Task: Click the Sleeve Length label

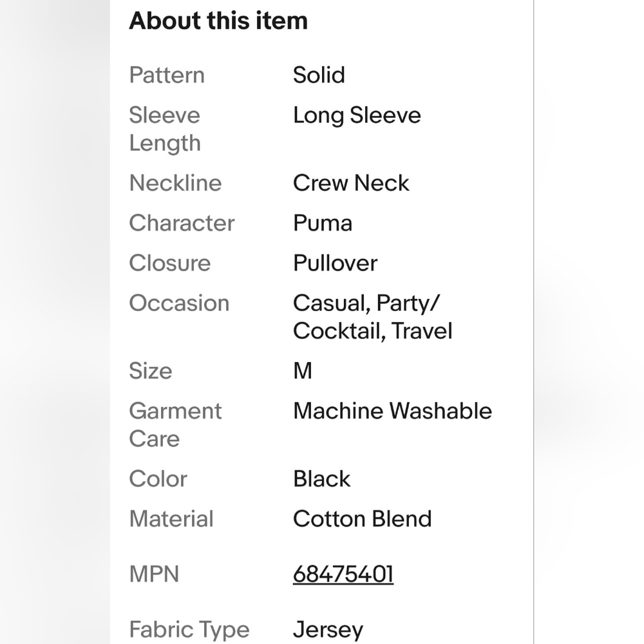Action: pyautogui.click(x=164, y=129)
